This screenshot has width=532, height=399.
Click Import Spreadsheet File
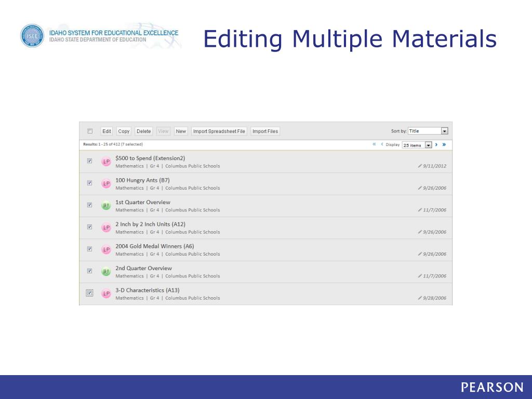219,131
